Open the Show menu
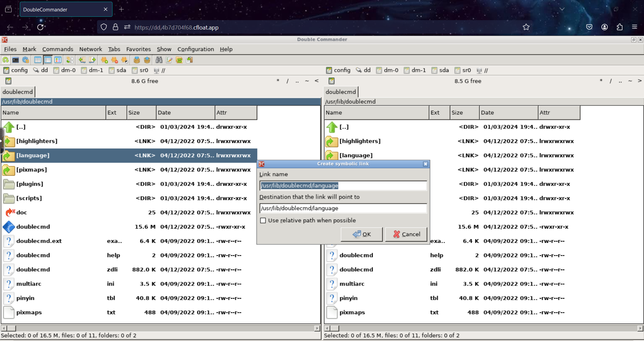Screen dimensions: 644x341 (x=164, y=49)
